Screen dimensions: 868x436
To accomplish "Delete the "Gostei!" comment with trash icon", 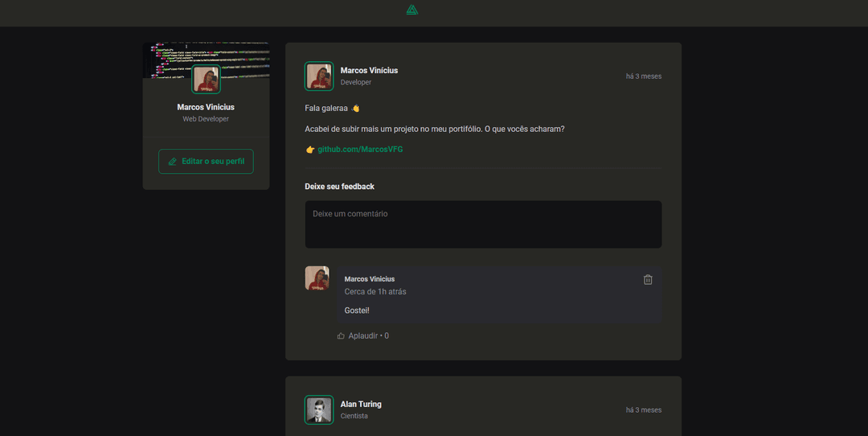I will (x=648, y=279).
